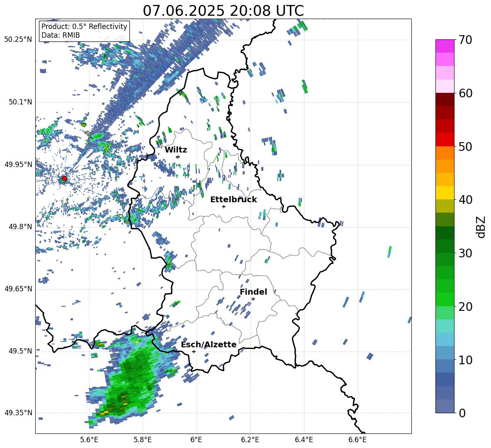
Task: Click the 0 tick label on colorbar
Action: [x=462, y=413]
